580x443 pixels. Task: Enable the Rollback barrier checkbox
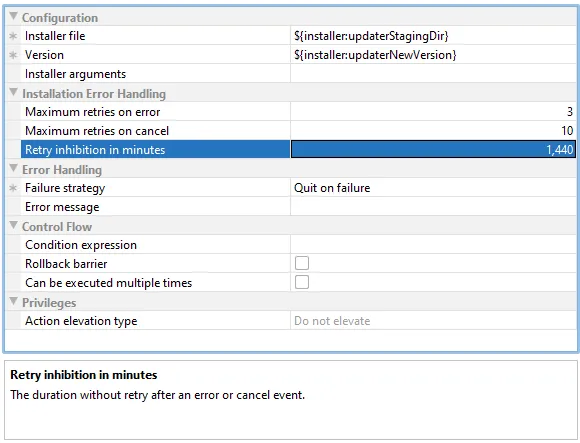tap(302, 263)
